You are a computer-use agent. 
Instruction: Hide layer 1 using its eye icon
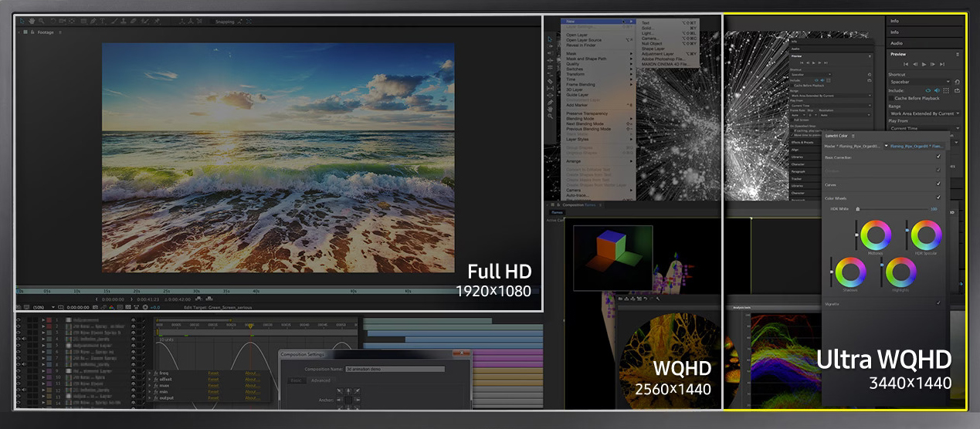coord(18,320)
